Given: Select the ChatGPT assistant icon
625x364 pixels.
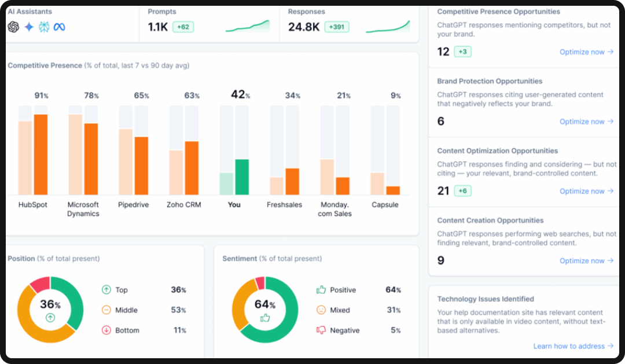Looking at the screenshot, I should point(13,27).
